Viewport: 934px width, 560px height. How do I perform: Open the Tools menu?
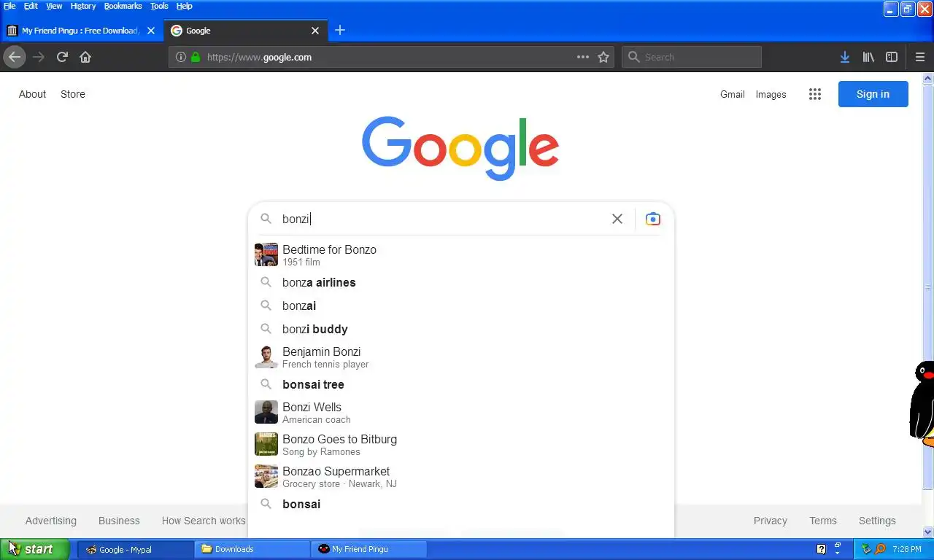(159, 6)
